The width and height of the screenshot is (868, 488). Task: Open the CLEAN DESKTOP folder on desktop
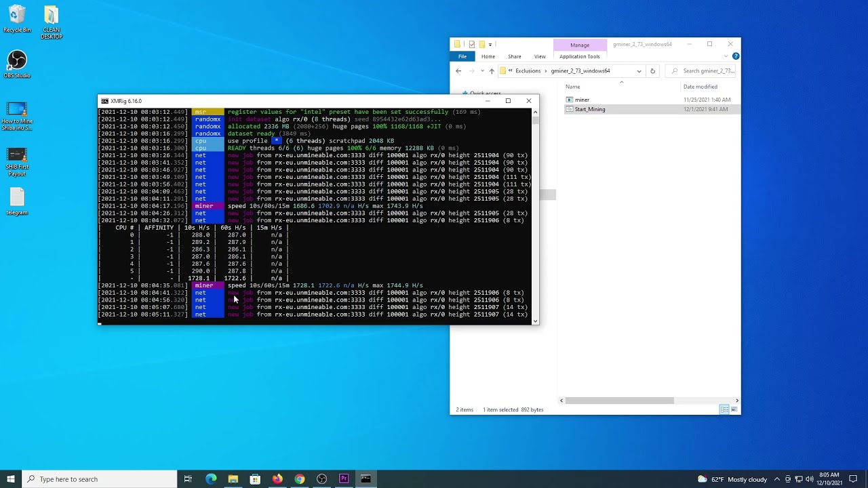[x=51, y=22]
